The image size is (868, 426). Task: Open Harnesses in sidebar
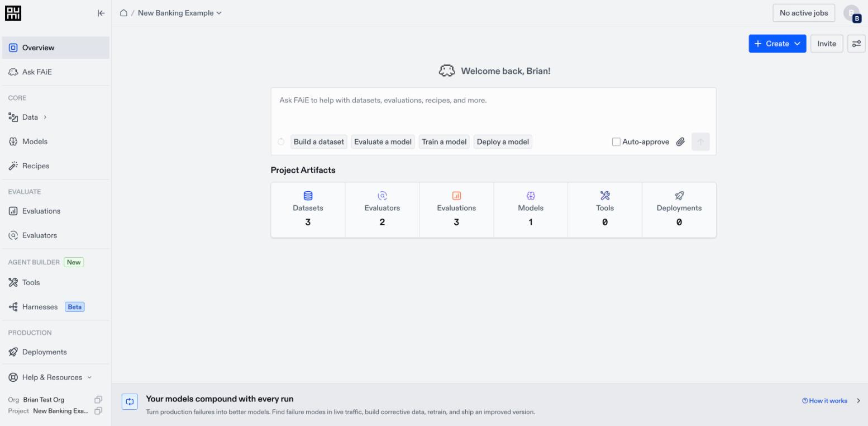(x=56, y=307)
